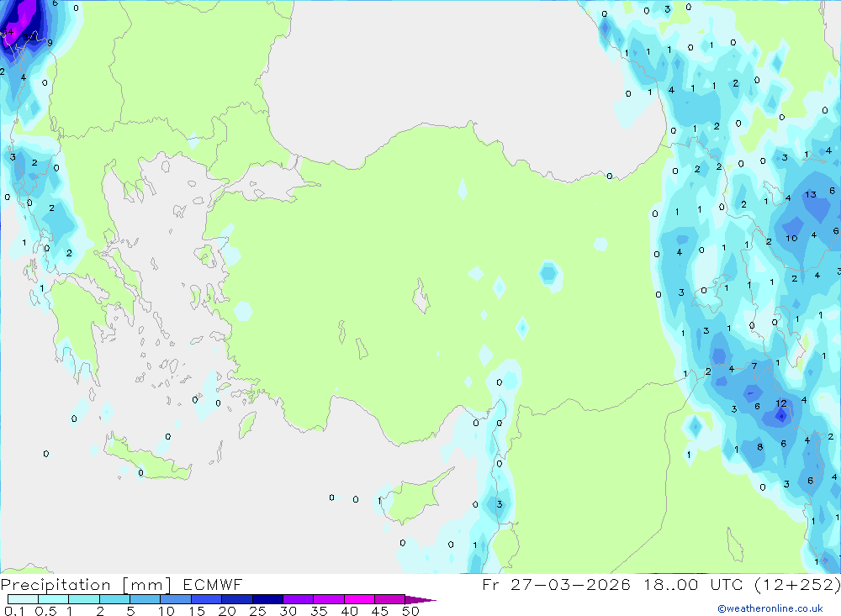Pick the legend color between 45 and 50
841x616 pixels.
[390, 599]
